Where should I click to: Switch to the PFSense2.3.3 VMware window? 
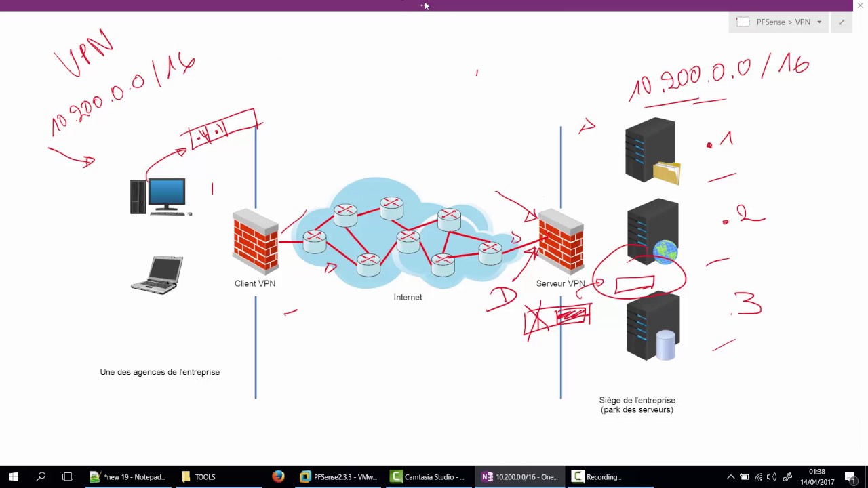[338, 477]
